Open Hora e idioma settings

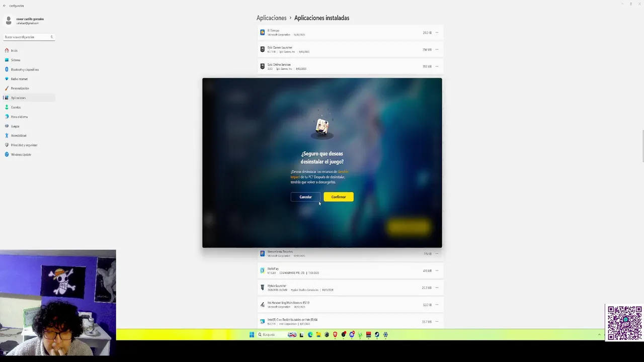[x=29, y=117]
